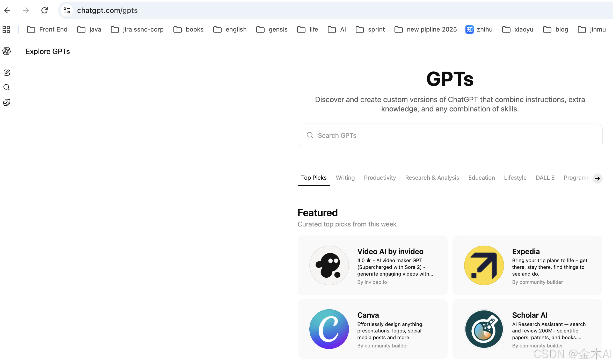Open the new pipline 2025 folder
This screenshot has width=613, height=364.
point(426,29)
